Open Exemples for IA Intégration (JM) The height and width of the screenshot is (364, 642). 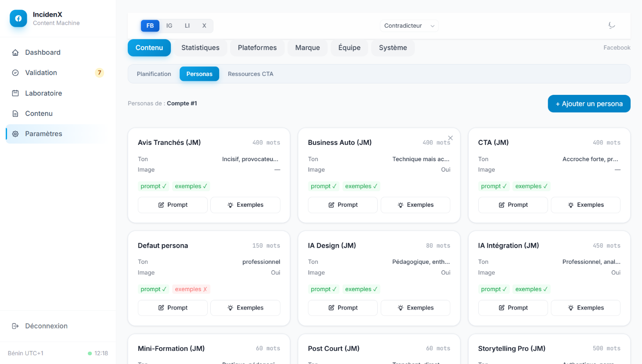pos(586,308)
